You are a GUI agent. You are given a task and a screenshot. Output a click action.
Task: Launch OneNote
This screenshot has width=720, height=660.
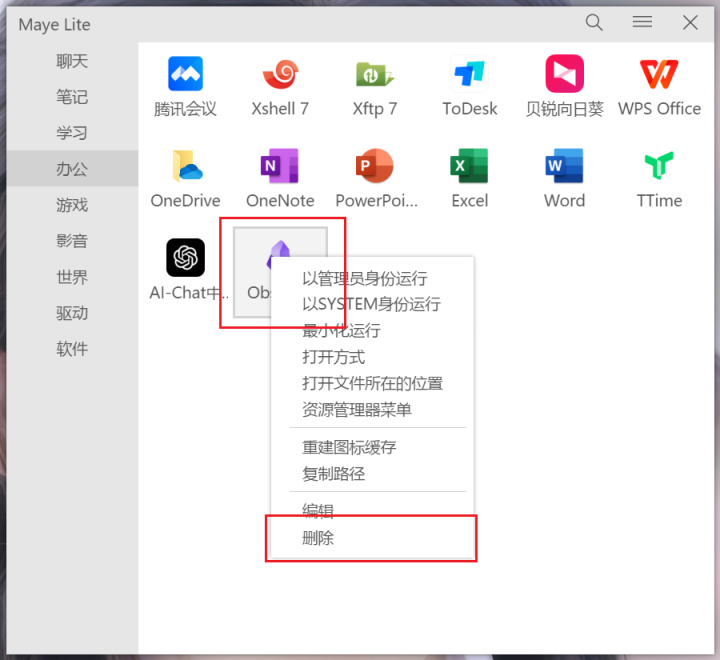click(280, 166)
